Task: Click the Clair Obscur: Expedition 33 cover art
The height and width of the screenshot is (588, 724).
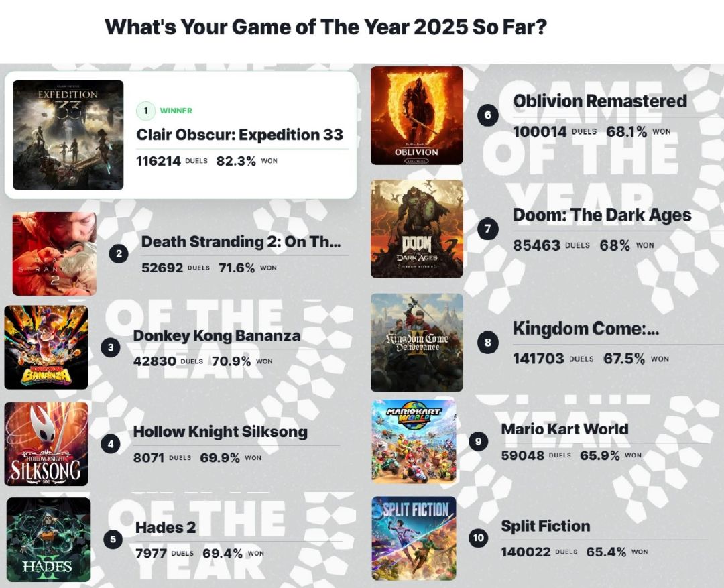Action: 68,135
